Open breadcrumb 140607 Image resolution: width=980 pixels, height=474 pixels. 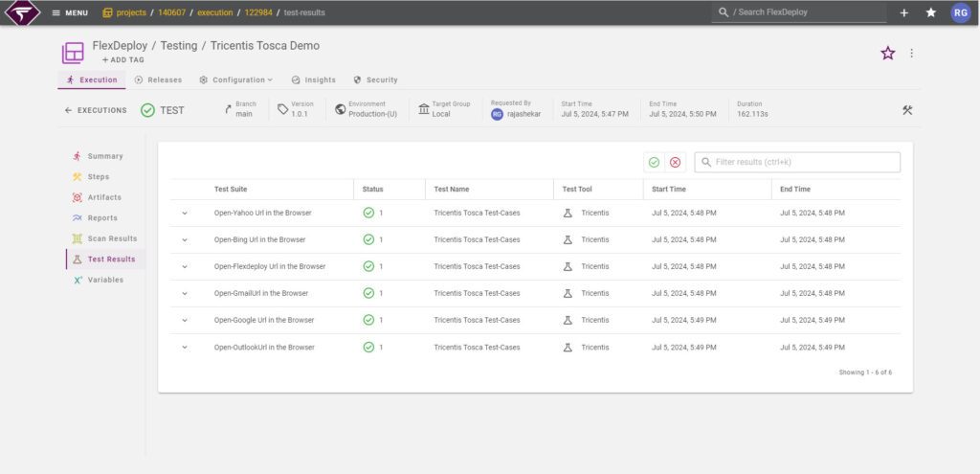172,12
